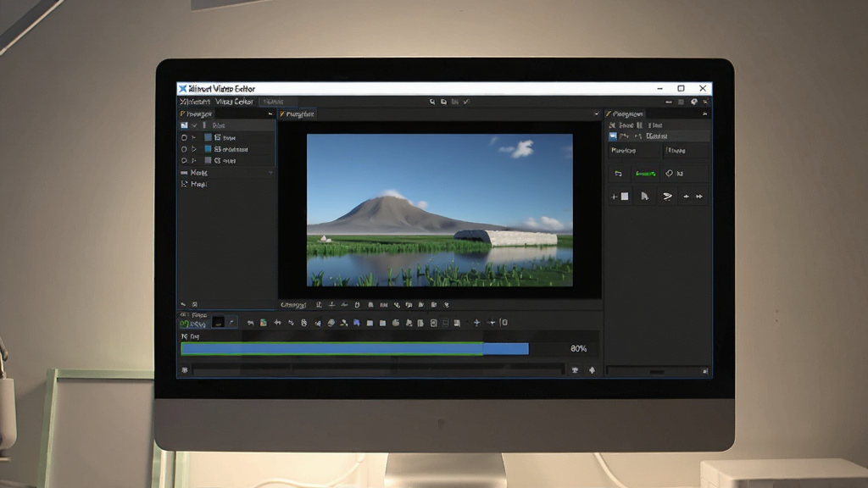
Task: Toggle the circle on the first layer row
Action: click(184, 138)
